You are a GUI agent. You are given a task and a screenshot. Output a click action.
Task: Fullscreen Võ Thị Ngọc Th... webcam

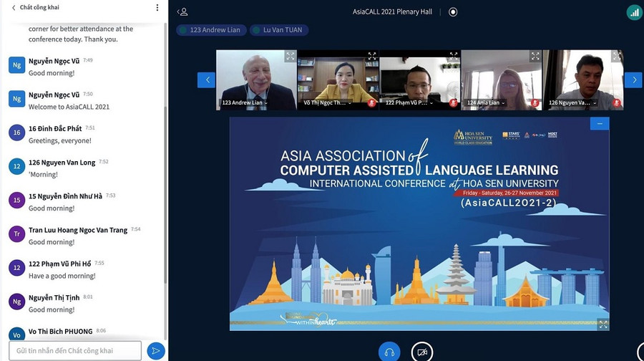pyautogui.click(x=371, y=56)
